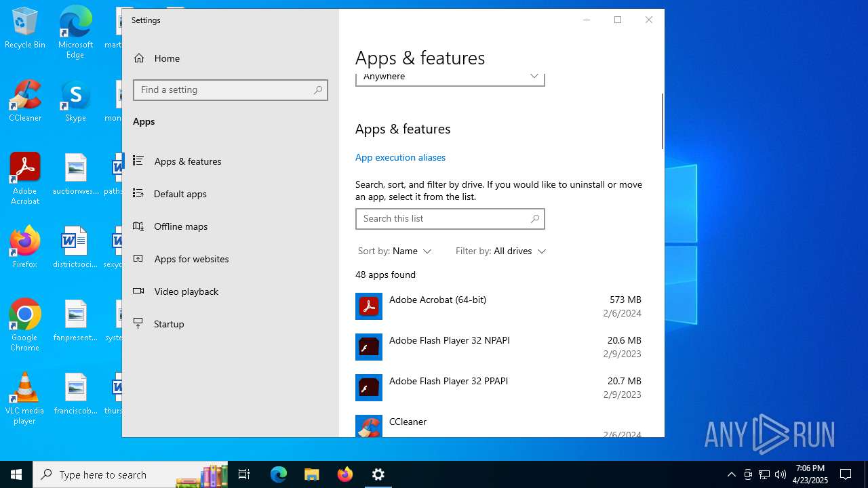
Task: Click the Search this list field
Action: [450, 218]
